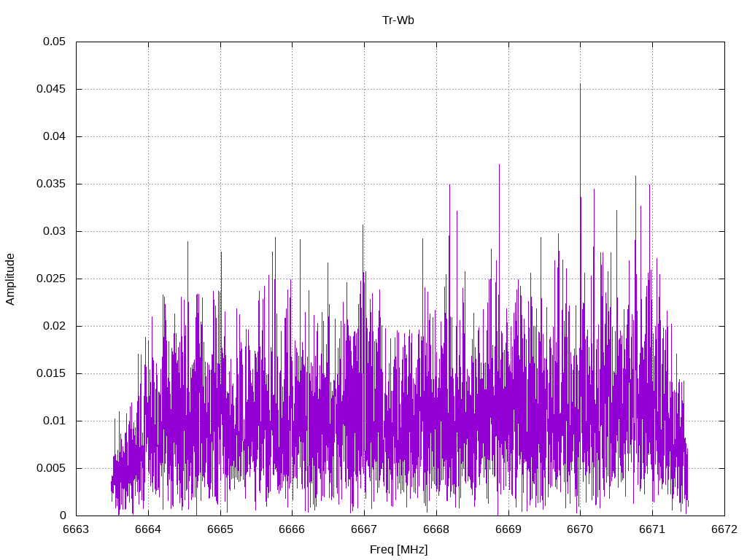Click the x-axis tick label 6663

[76, 529]
